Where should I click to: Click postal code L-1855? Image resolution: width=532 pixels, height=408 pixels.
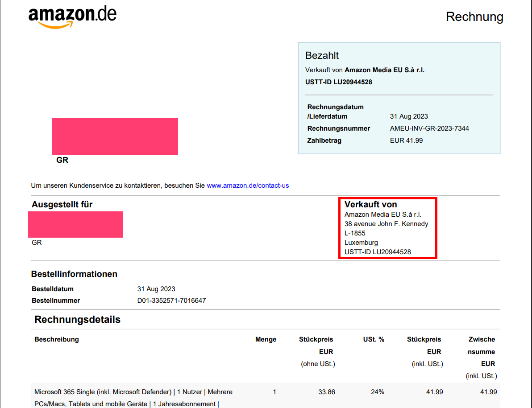pos(354,233)
